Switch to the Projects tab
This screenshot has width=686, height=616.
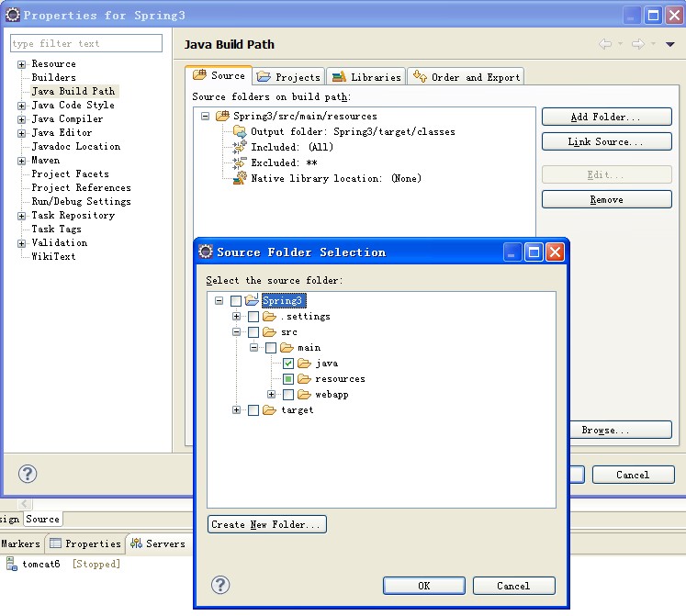click(x=289, y=76)
